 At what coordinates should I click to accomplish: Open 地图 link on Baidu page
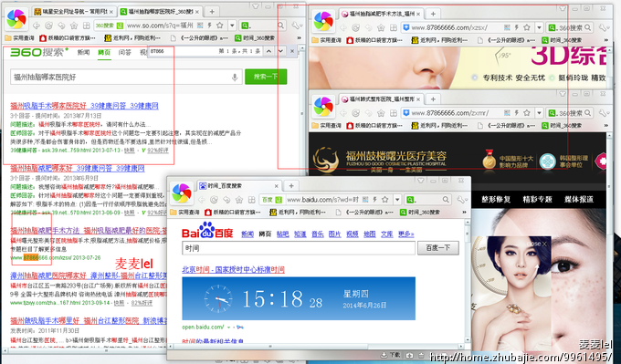(x=370, y=234)
